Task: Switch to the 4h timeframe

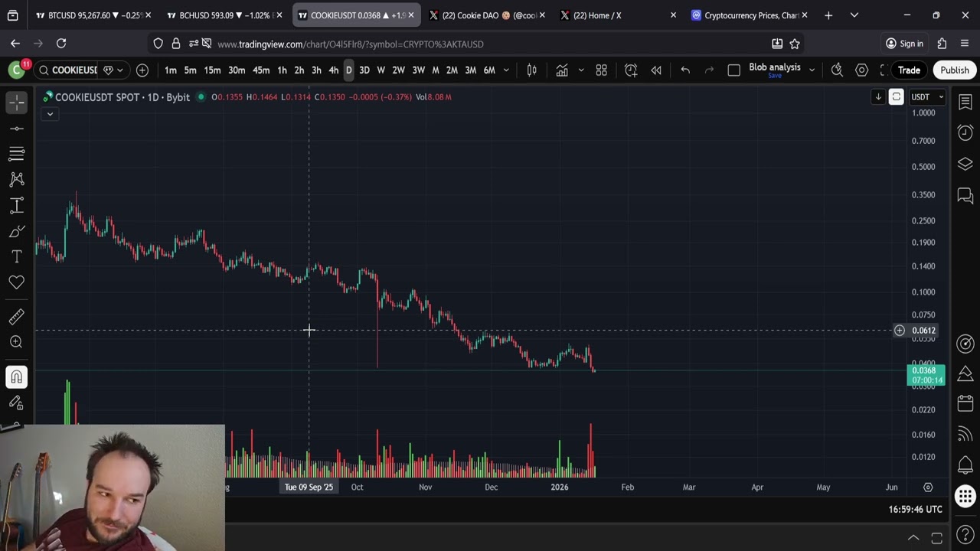Action: tap(334, 70)
